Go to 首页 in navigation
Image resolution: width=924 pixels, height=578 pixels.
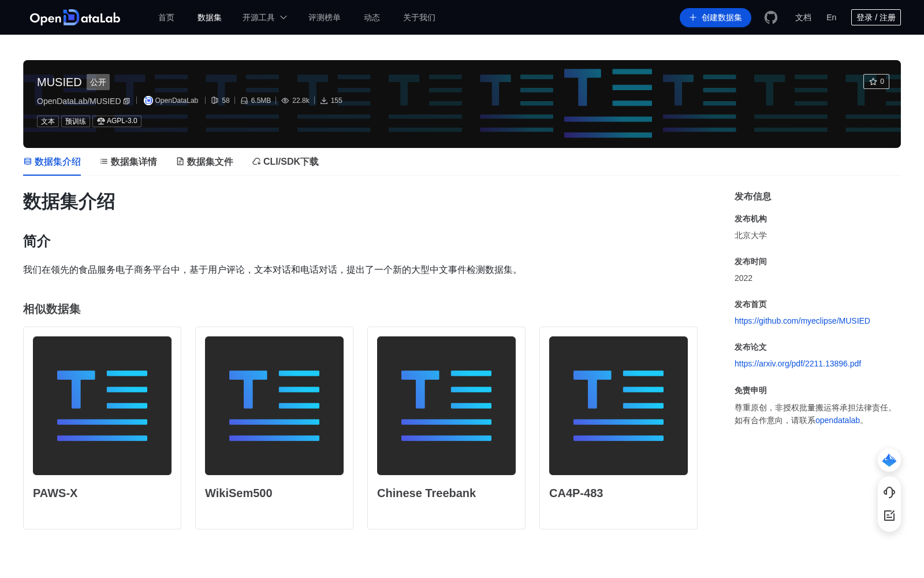pos(166,17)
